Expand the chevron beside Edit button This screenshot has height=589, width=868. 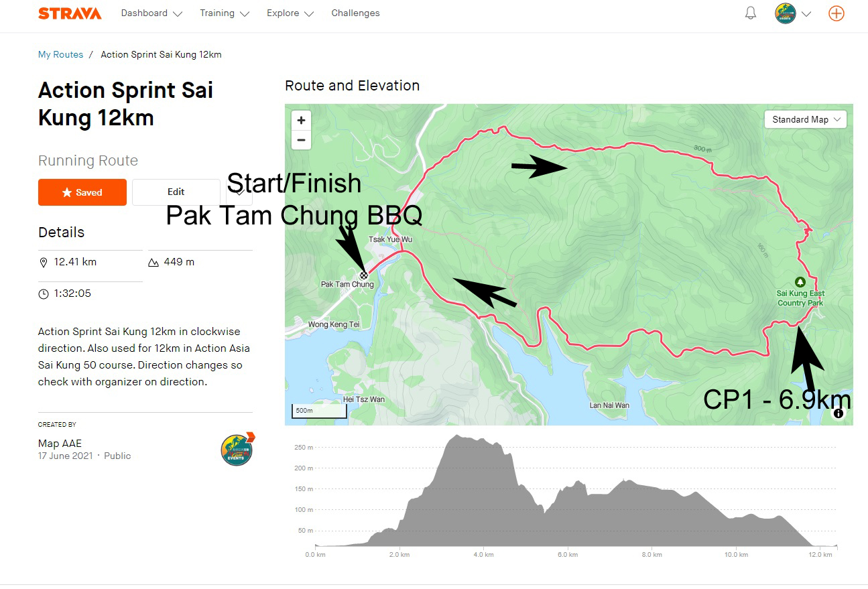pos(240,192)
